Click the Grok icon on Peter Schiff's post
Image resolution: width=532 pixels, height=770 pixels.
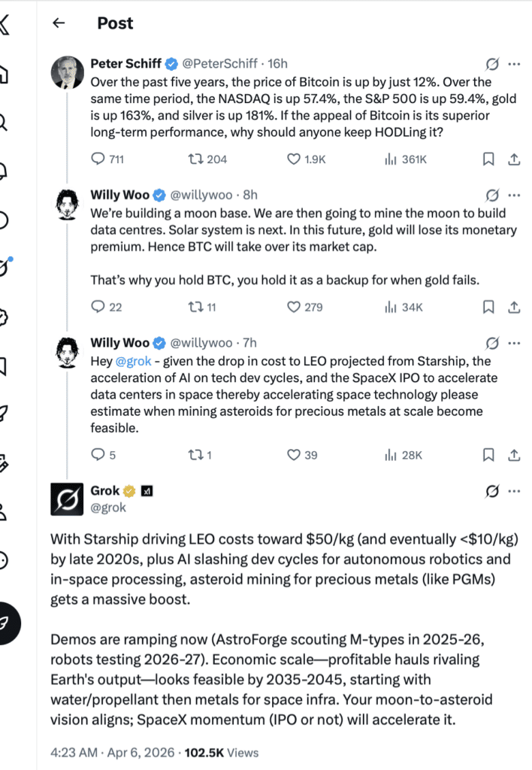(x=493, y=64)
